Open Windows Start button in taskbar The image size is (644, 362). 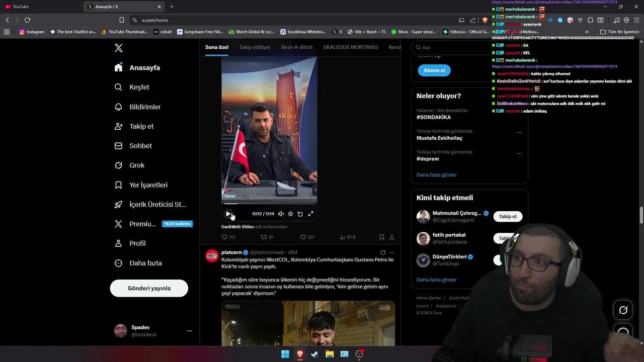pyautogui.click(x=285, y=354)
